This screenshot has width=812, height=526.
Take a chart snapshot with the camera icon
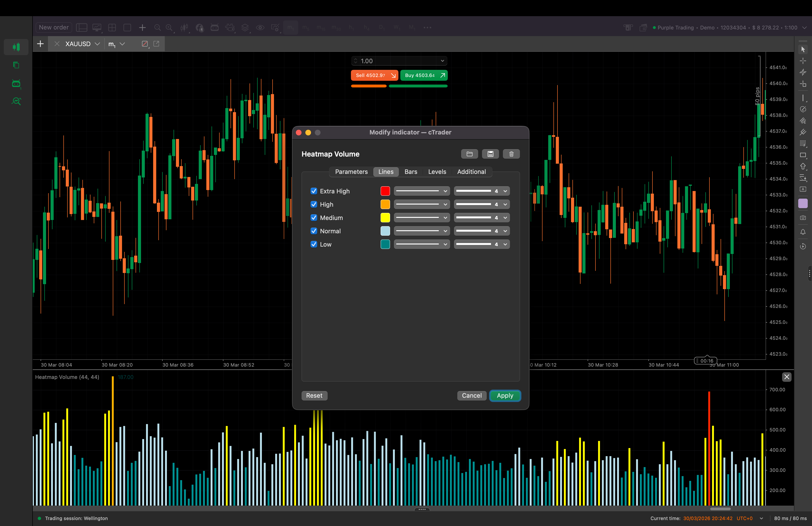point(803,218)
